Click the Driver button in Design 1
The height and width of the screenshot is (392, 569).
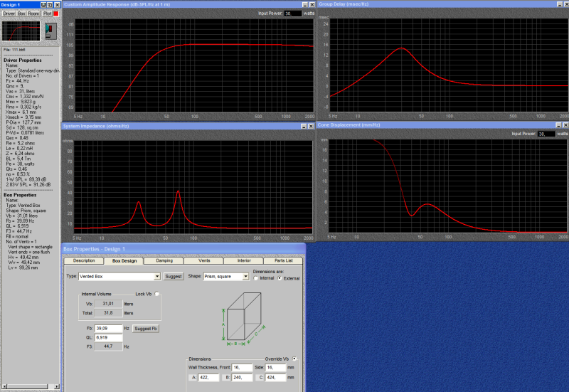pyautogui.click(x=9, y=14)
